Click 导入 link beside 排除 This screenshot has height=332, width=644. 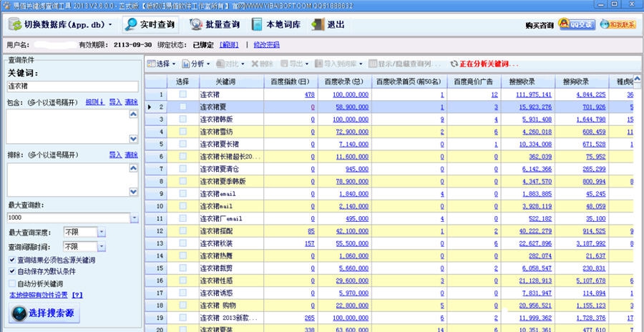115,155
